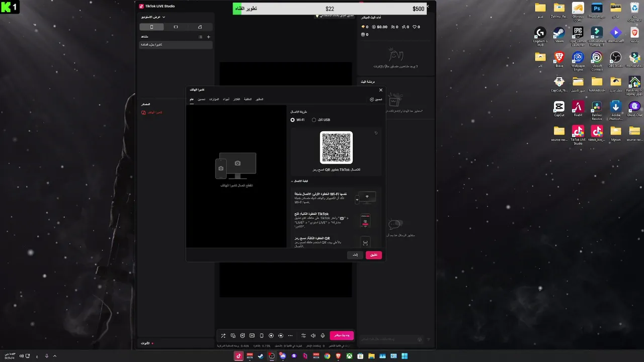The width and height of the screenshot is (644, 362).
Task: Toggle the microphone in bottom toolbar
Action: (x=323, y=335)
